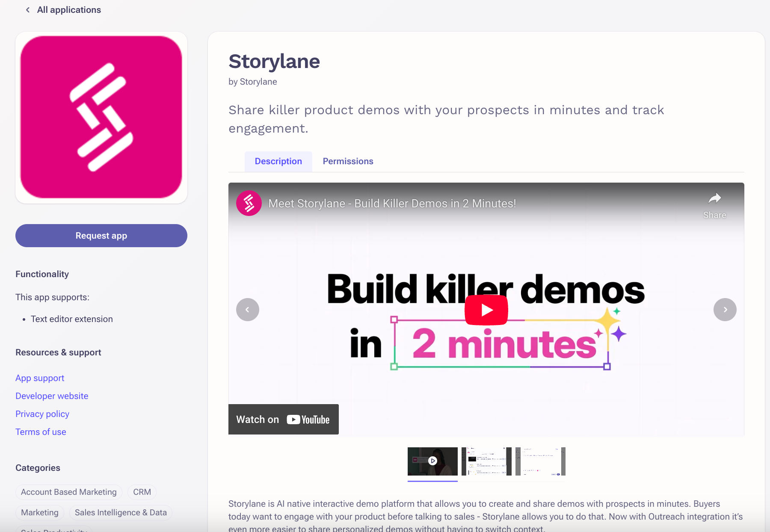Select the third screenshot thumbnail
The image size is (770, 532).
click(540, 461)
